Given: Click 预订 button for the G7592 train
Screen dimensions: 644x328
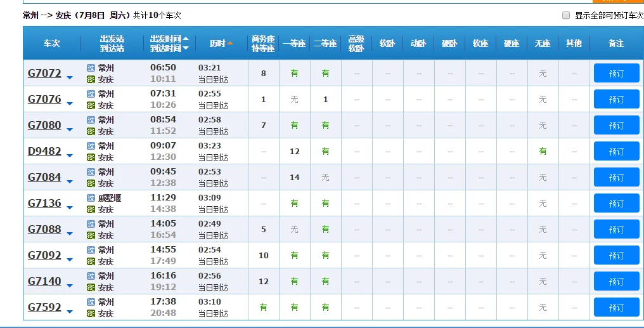Looking at the screenshot, I should coord(616,308).
